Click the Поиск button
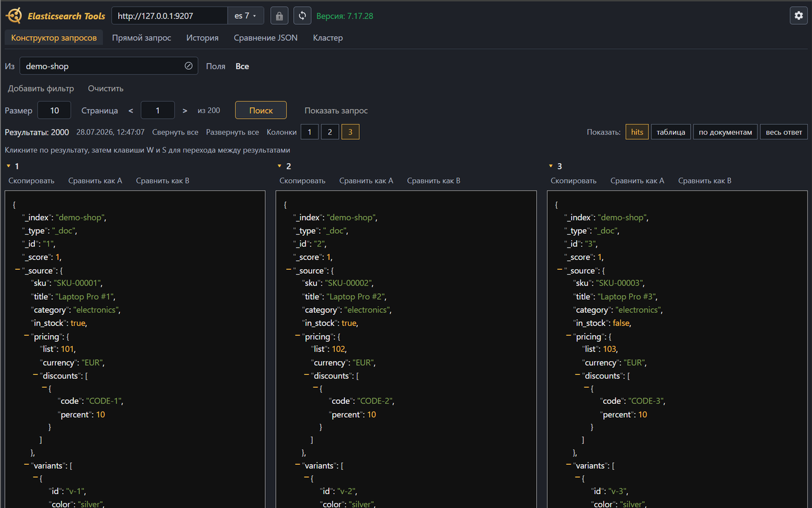The image size is (812, 508). [x=261, y=110]
